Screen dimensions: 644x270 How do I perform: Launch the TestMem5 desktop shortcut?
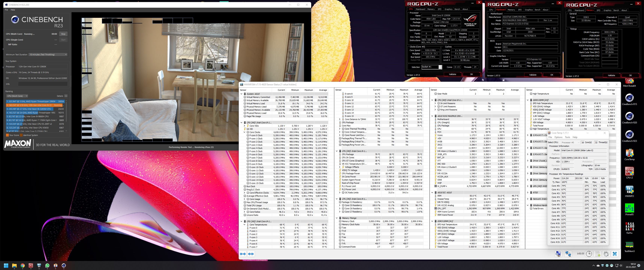coord(629,246)
